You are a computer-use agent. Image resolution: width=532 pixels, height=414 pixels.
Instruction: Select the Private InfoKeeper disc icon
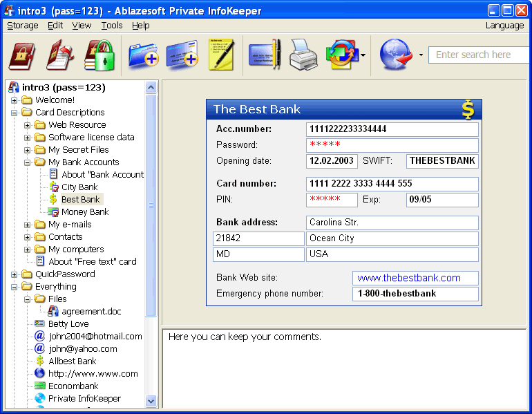pyautogui.click(x=39, y=398)
